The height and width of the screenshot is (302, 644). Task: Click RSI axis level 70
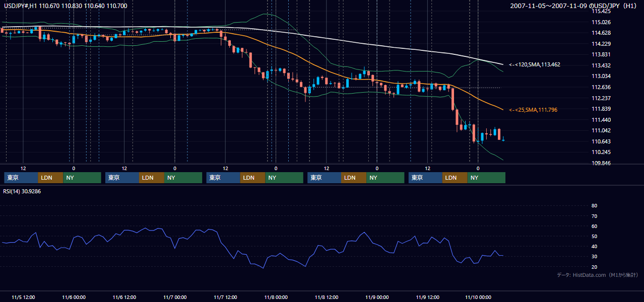(x=594, y=216)
